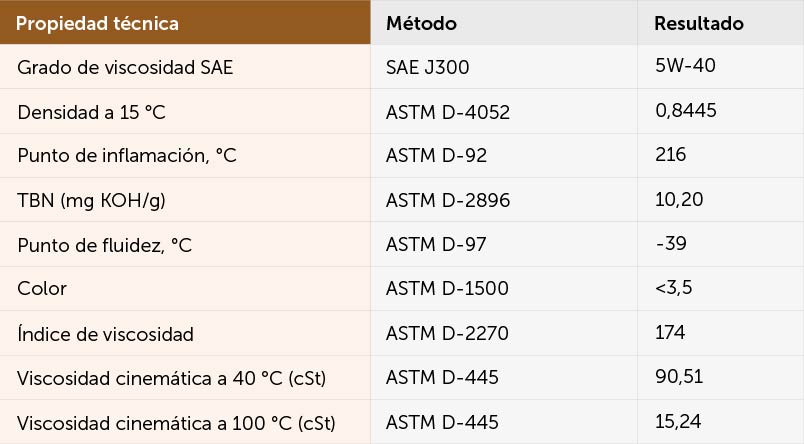Select the Método column header
Viewport: 804px width, 444px height.
[x=504, y=22]
